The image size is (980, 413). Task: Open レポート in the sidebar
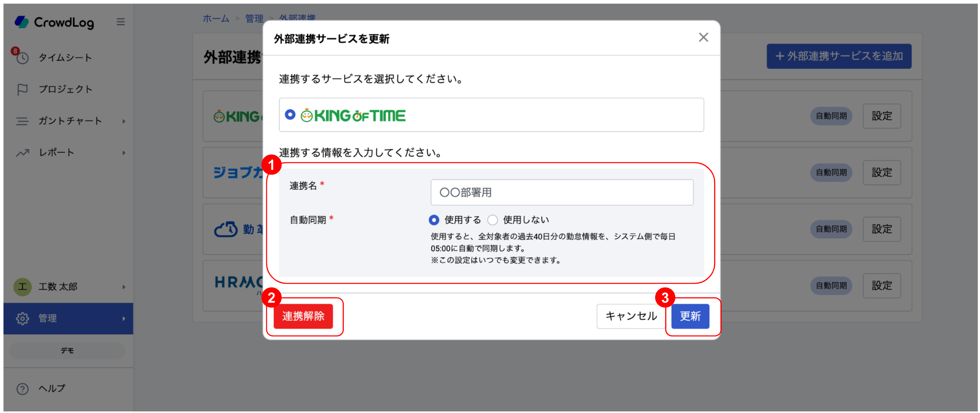[x=69, y=153]
